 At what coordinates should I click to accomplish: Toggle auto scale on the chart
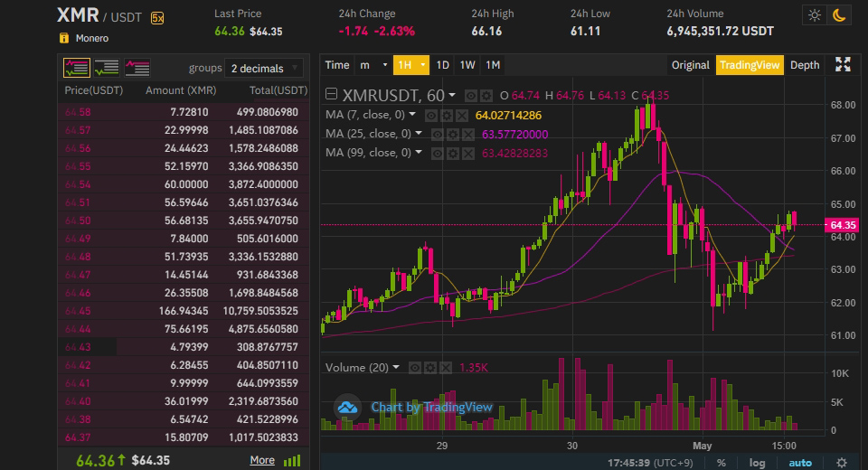(799, 463)
